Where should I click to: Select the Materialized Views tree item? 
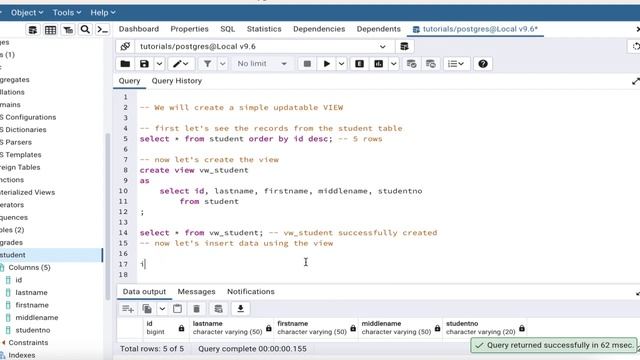click(27, 192)
